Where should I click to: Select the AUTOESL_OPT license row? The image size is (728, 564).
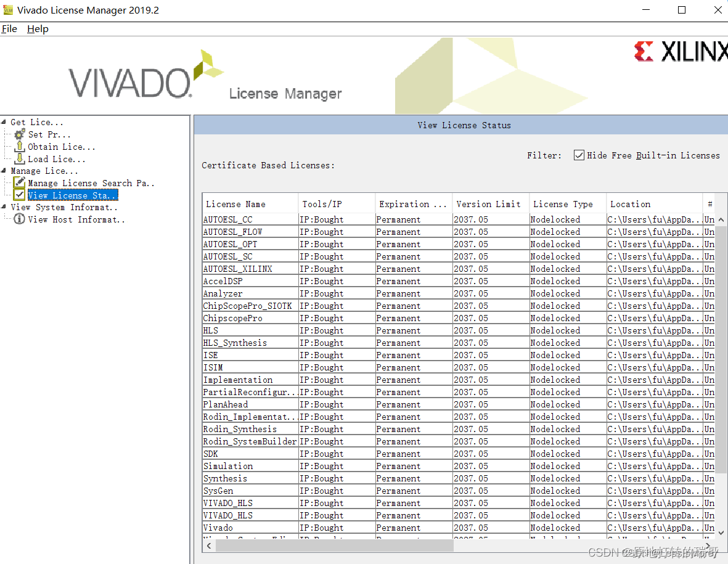[x=459, y=243]
